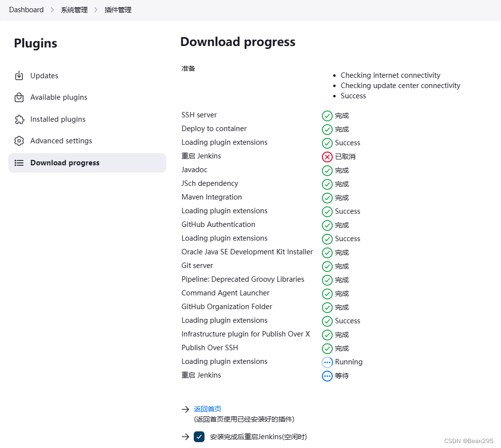Click the Updates download icon in sidebar
The image size is (501, 448).
pos(19,76)
